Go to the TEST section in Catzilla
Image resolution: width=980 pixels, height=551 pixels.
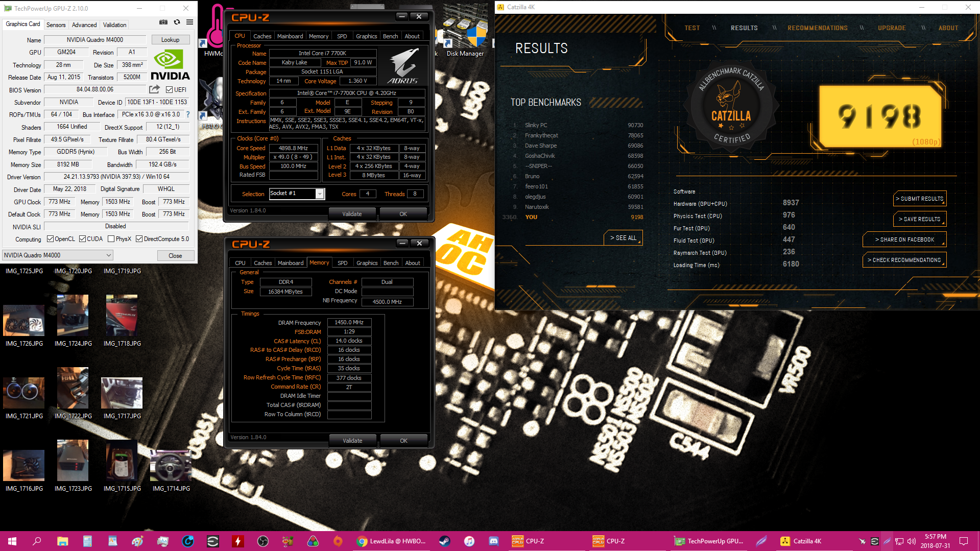692,28
